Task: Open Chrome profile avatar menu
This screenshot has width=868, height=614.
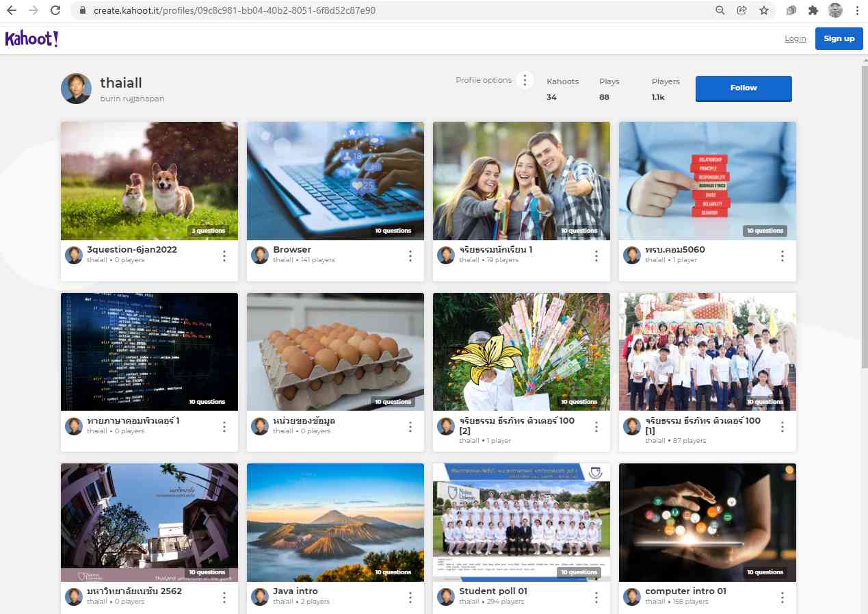Action: pyautogui.click(x=834, y=10)
